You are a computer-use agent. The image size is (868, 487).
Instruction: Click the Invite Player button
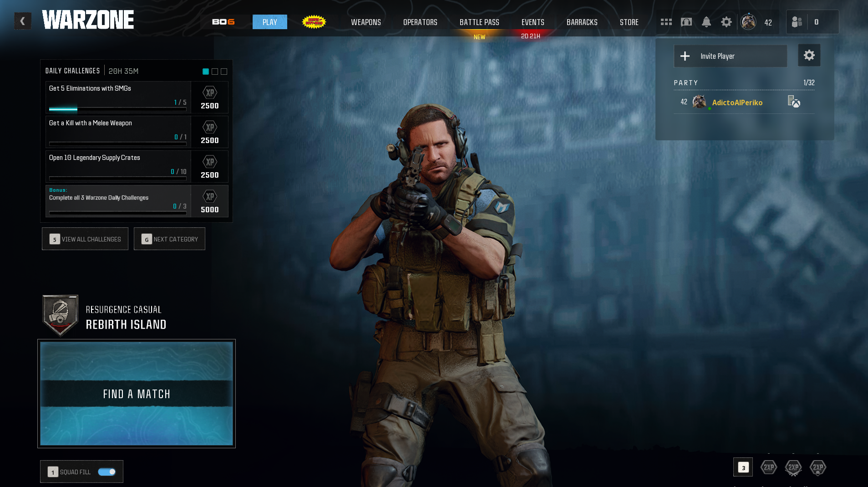[730, 56]
